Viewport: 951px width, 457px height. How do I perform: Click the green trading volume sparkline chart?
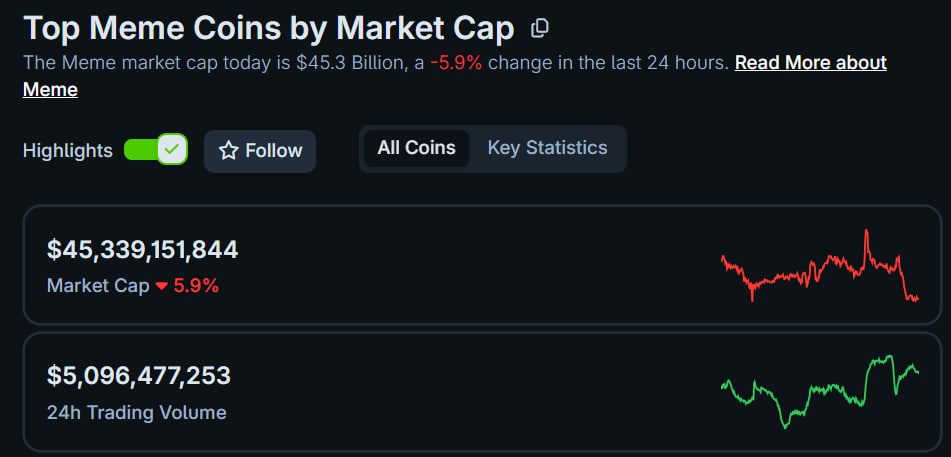(819, 390)
